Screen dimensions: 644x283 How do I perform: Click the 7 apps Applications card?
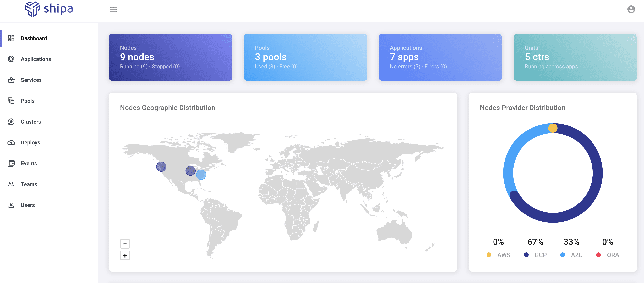440,57
